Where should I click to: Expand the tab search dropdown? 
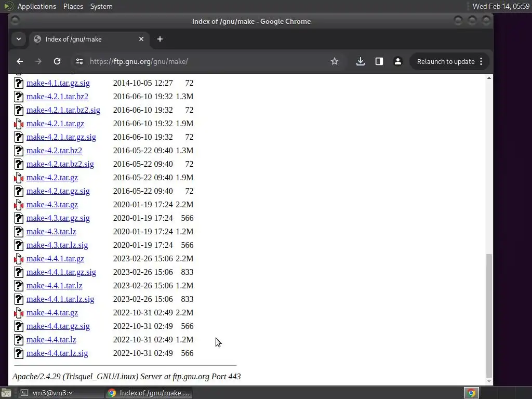point(19,39)
